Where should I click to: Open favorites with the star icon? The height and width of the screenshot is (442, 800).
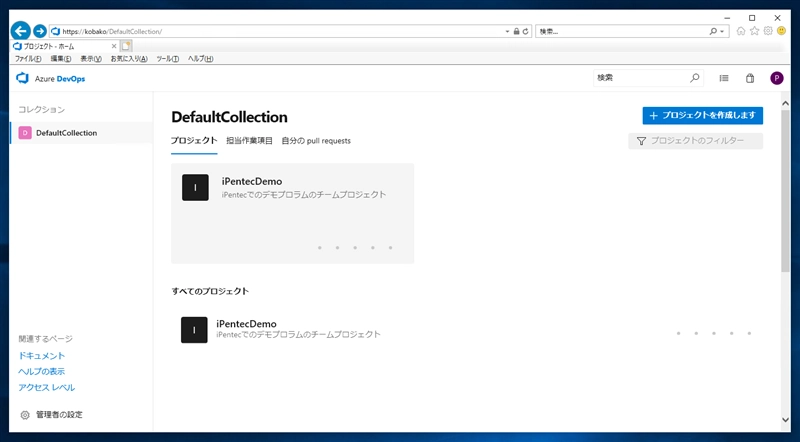(755, 31)
